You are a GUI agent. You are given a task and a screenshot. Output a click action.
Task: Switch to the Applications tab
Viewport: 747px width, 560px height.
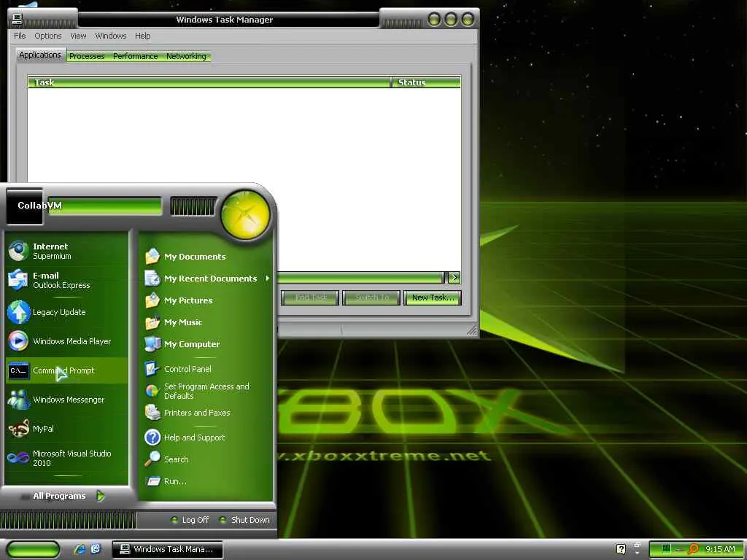[x=40, y=55]
